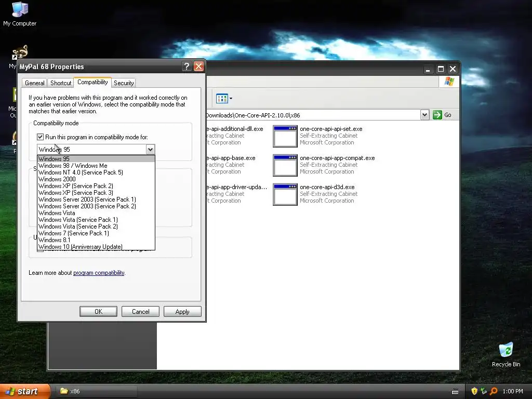Choose Windows NT 4.0 (Service Pack 5)

[x=96, y=172]
